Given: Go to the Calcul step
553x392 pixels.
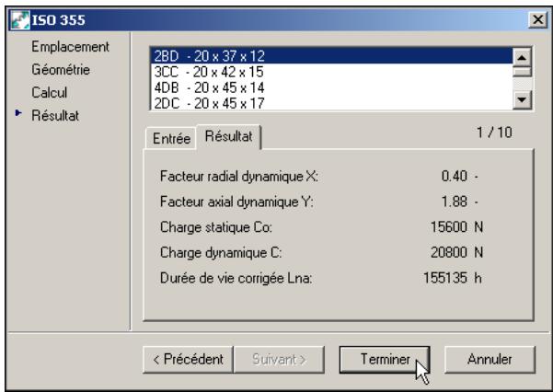Looking at the screenshot, I should tap(49, 92).
